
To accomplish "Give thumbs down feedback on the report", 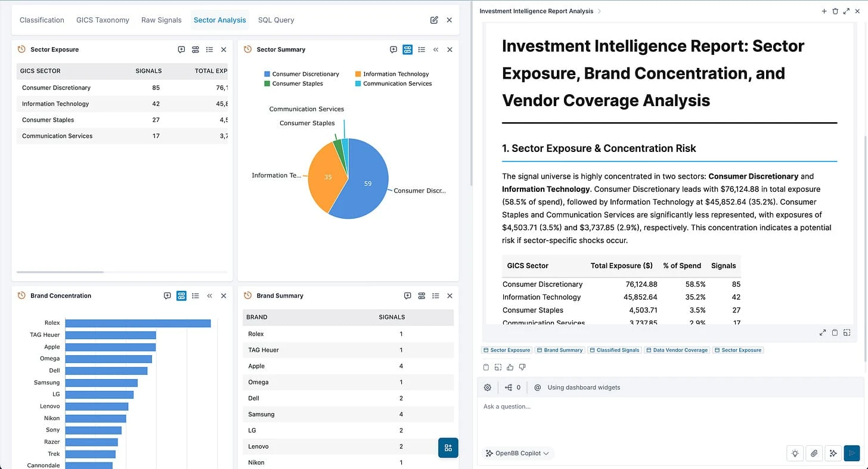I will click(523, 367).
